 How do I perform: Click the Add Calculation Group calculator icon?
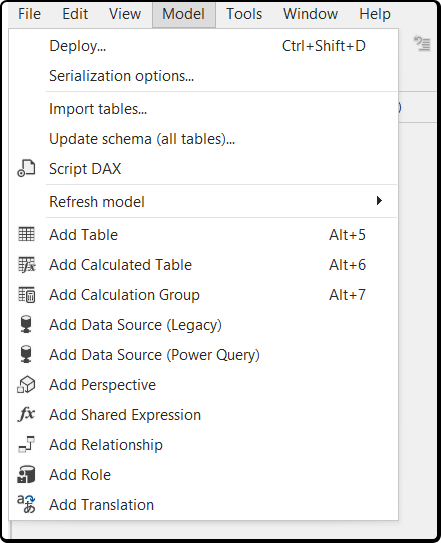pos(26,295)
